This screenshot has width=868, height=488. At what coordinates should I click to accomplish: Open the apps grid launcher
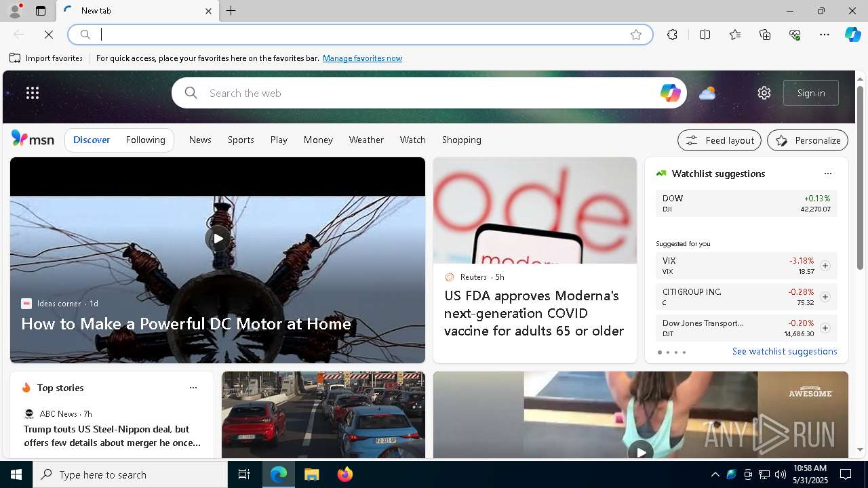point(33,93)
